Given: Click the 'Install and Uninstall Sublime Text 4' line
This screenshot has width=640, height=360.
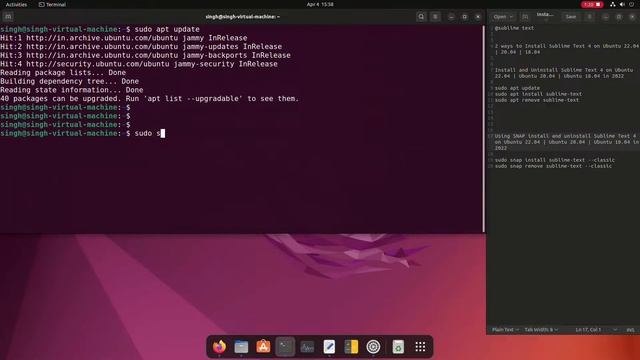Looking at the screenshot, I should tap(564, 73).
